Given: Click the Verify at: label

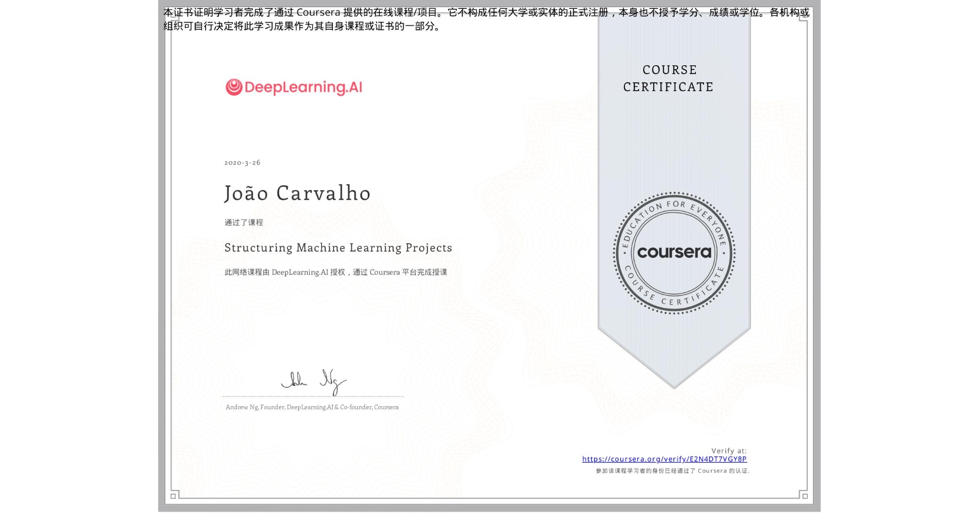Looking at the screenshot, I should click(729, 451).
